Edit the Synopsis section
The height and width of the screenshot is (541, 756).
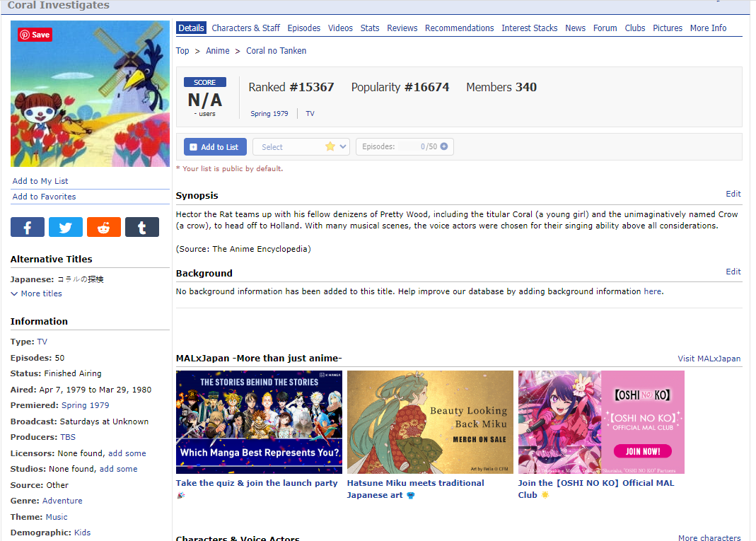click(733, 194)
